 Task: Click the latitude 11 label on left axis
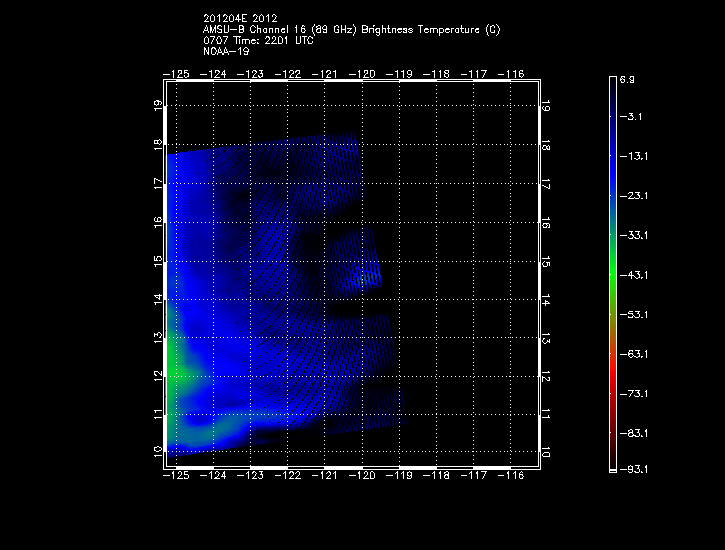point(158,414)
